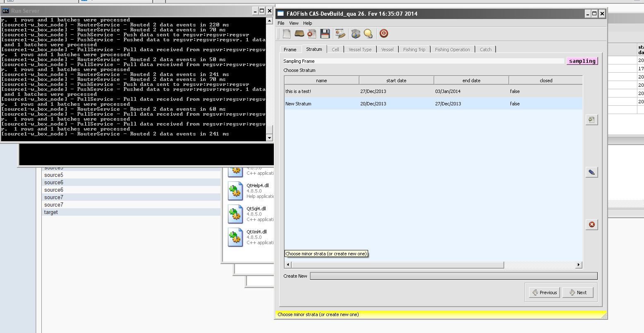
Task: Click the stratum table horizontal scrollbar right arrow
Action: point(579,265)
